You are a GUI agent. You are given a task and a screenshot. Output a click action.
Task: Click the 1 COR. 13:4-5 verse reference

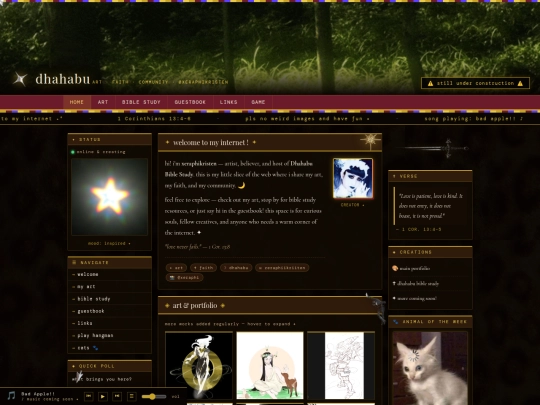pyautogui.click(x=419, y=229)
